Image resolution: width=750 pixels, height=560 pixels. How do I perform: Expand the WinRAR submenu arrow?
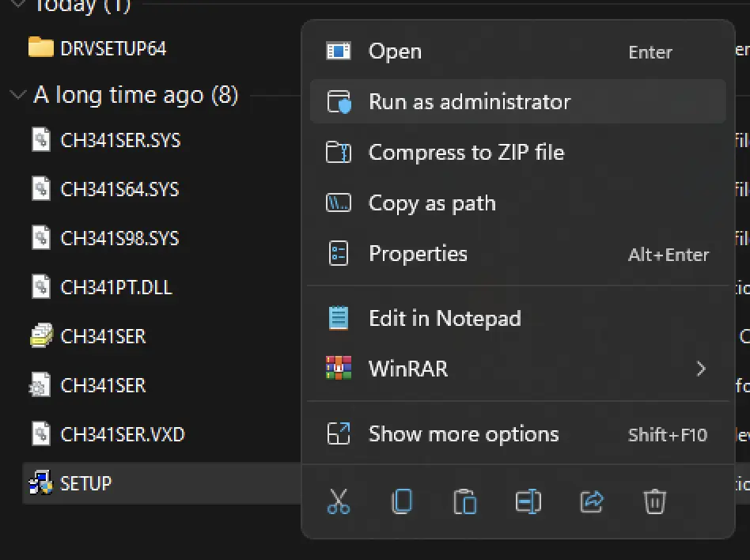[x=700, y=369]
